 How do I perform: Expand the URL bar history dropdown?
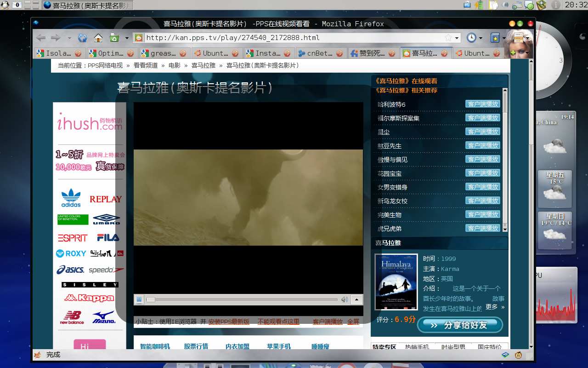click(x=457, y=38)
